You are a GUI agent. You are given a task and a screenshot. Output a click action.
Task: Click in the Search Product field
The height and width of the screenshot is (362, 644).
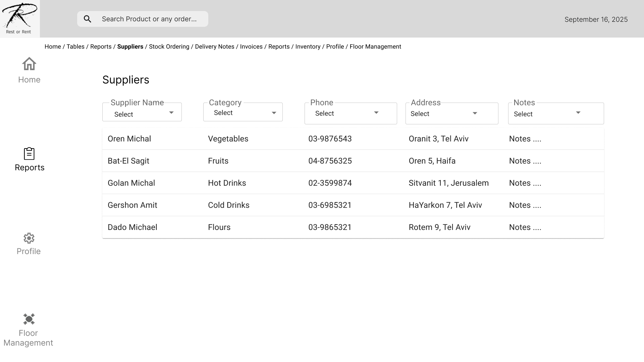click(x=149, y=19)
